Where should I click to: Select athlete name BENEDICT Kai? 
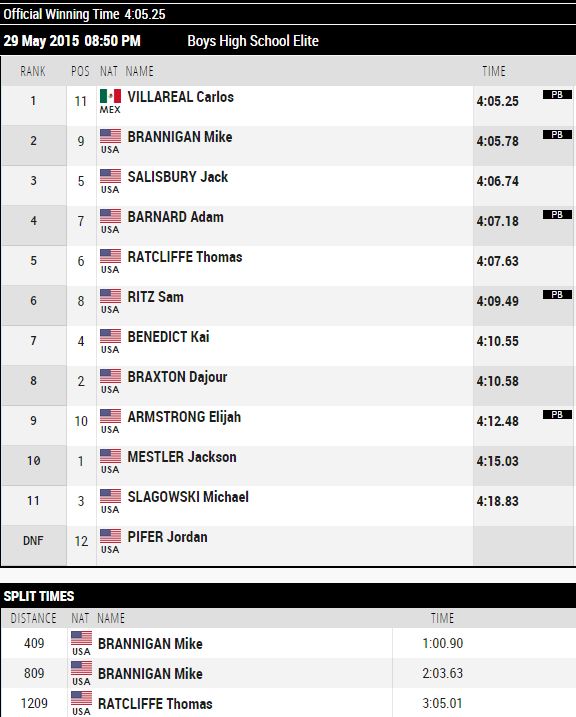point(168,337)
